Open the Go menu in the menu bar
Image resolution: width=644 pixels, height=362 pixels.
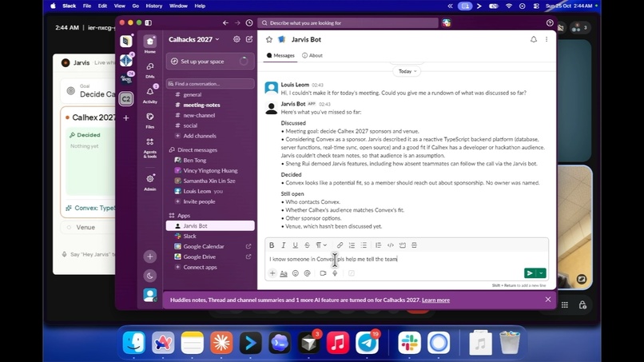[136, 6]
